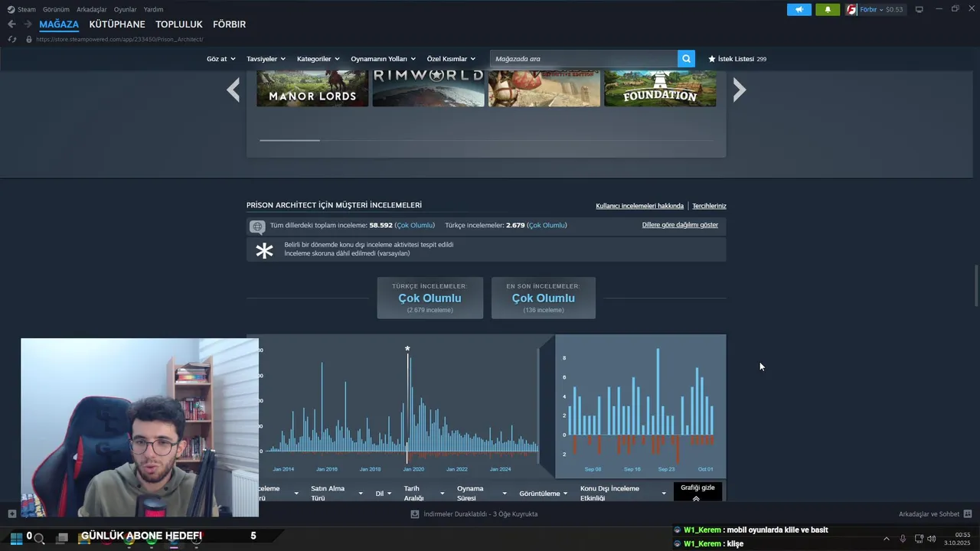Click the store search input field
This screenshot has height=551, width=980.
[x=583, y=59]
